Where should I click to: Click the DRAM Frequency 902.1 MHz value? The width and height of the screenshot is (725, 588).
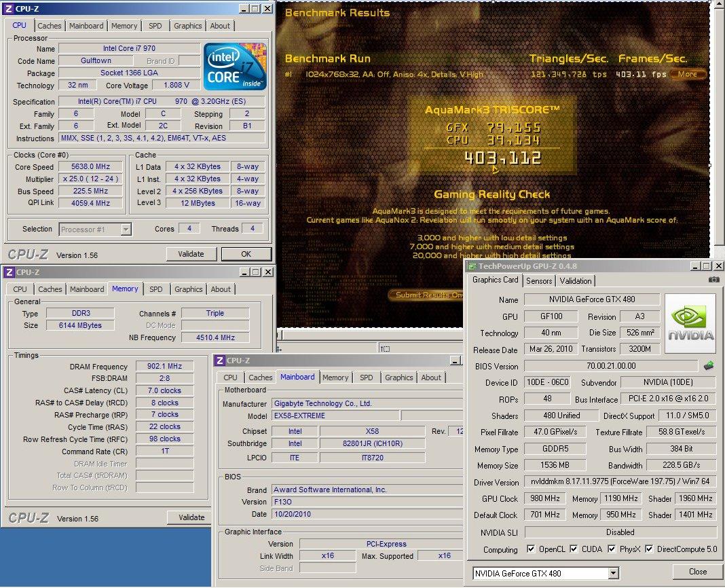(164, 366)
